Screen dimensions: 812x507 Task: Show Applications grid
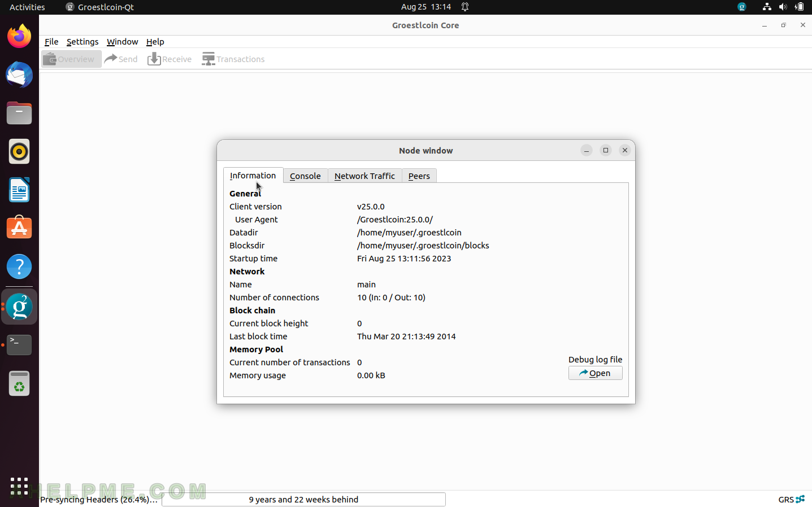coord(19,486)
